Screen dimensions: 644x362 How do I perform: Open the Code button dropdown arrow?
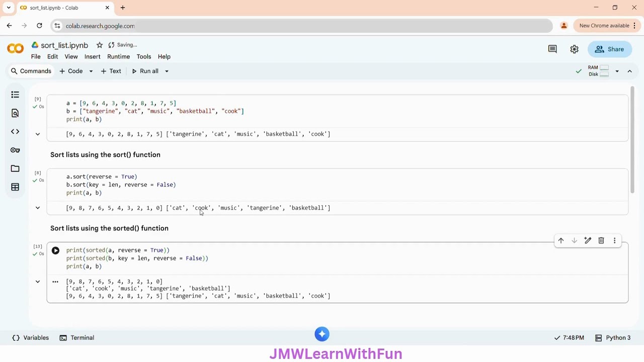pyautogui.click(x=91, y=71)
